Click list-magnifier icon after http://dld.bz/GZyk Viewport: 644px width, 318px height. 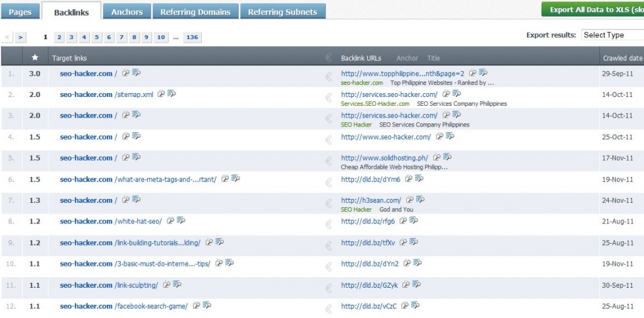(416, 284)
